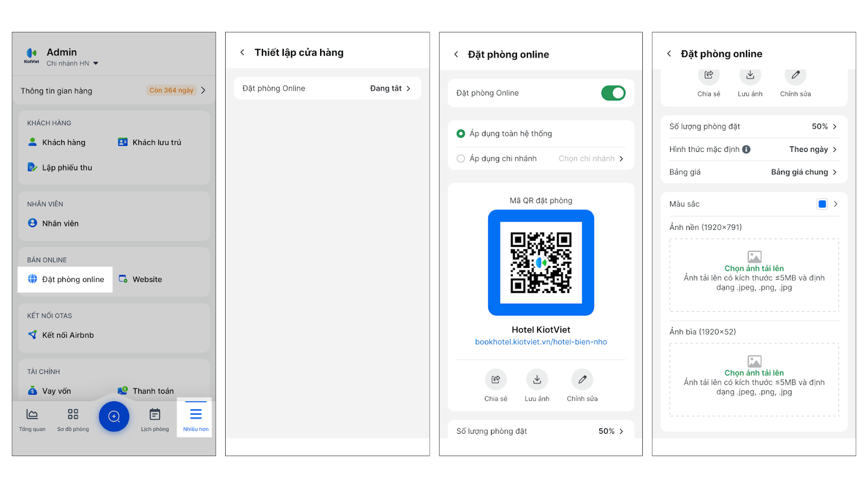
Task: Open Kết nối Airbnb connection
Action: (x=61, y=335)
